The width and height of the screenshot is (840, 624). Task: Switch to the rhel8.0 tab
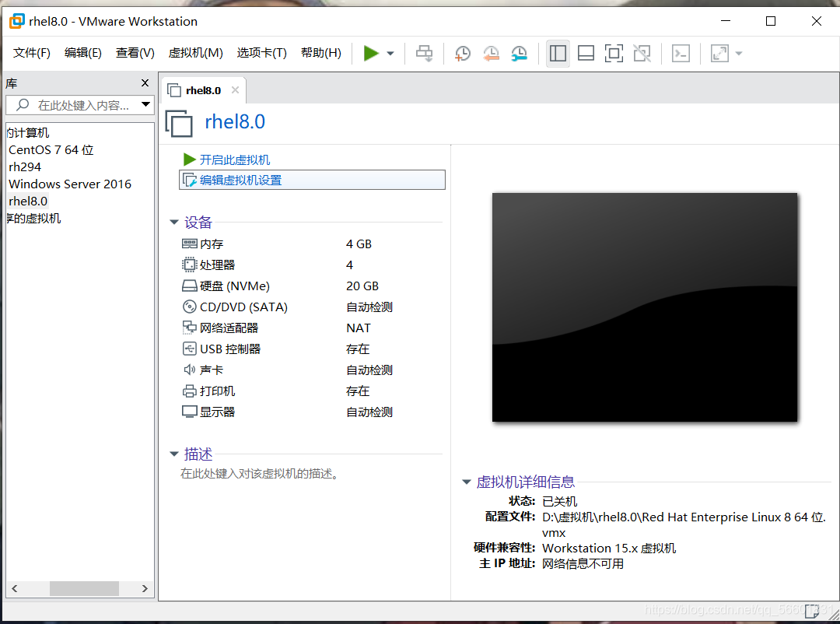[203, 90]
